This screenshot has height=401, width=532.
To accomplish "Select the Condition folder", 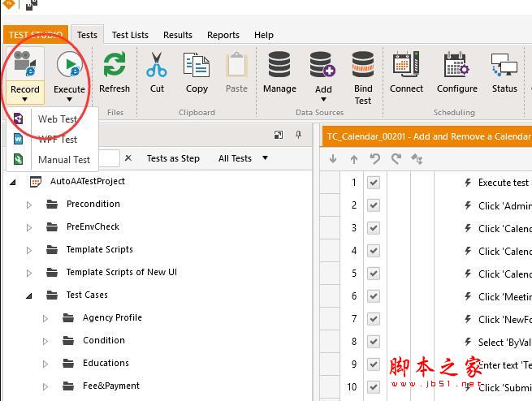I will 104,340.
